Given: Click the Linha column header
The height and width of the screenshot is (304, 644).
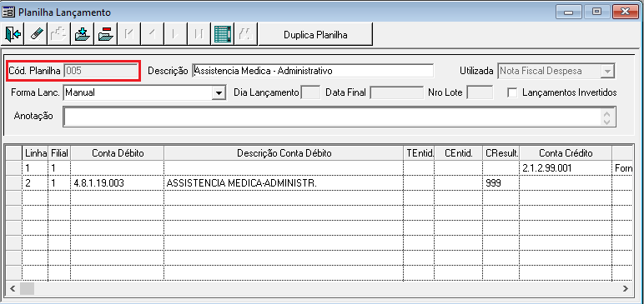Looking at the screenshot, I should [35, 153].
